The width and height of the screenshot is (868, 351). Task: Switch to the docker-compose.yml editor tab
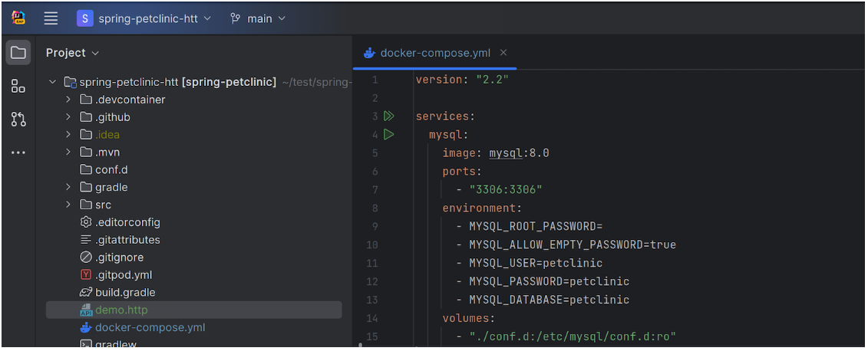pos(435,53)
